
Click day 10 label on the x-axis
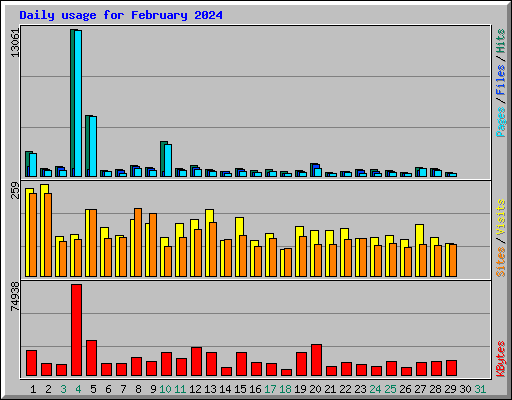pos(165,389)
